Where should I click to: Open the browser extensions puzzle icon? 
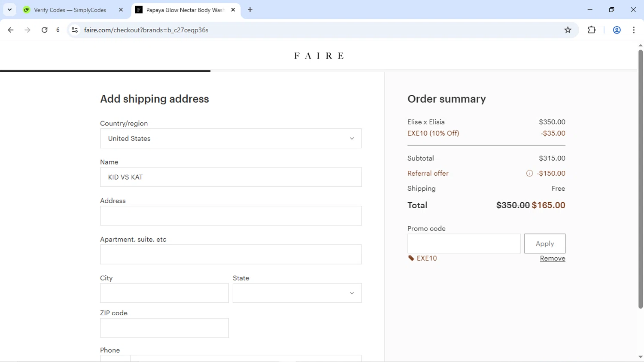click(592, 30)
